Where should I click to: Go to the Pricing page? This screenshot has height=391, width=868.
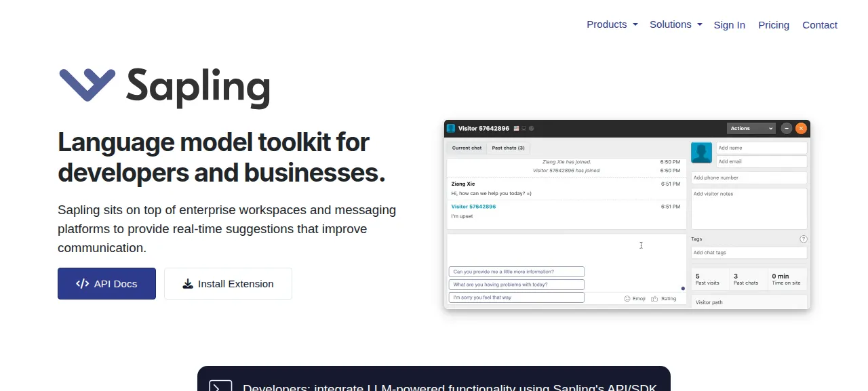[x=774, y=25]
